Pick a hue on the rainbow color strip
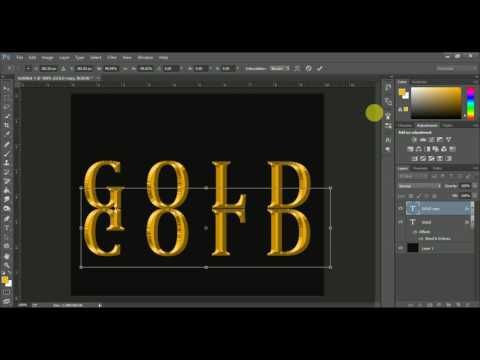480x360 pixels. [471, 103]
